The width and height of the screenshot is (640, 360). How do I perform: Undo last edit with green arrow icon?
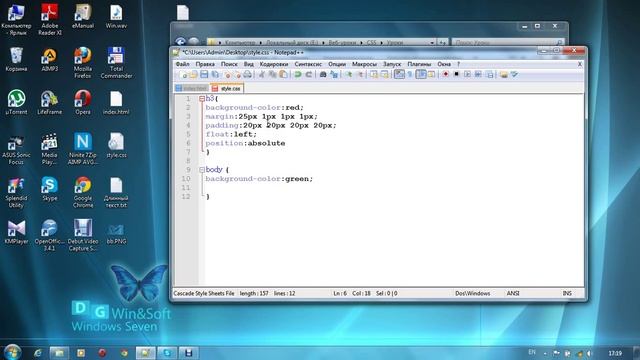(x=298, y=74)
